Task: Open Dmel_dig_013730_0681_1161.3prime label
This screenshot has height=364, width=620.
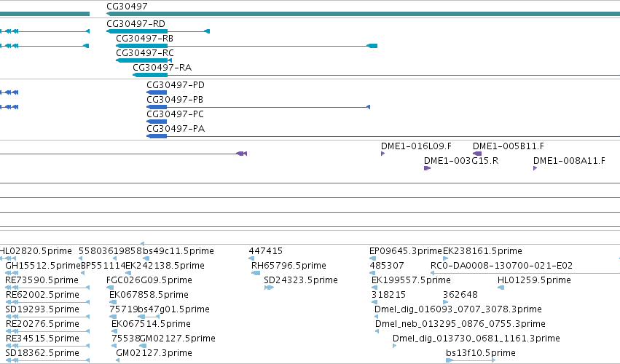Action: [x=476, y=339]
